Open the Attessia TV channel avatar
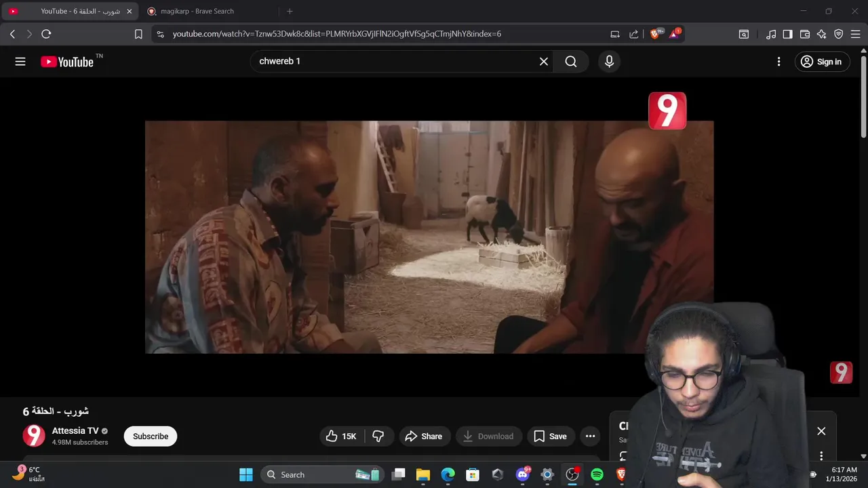Screen dimensions: 868x488 pyautogui.click(x=34, y=436)
